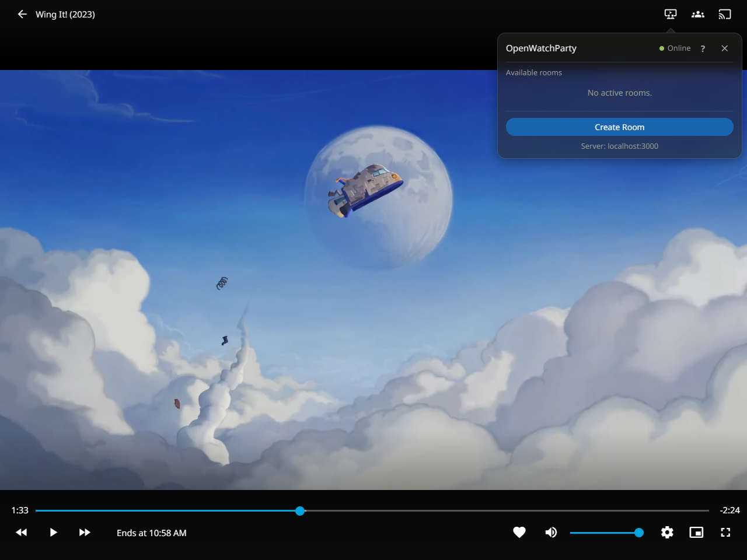Fast forward the video
Image resolution: width=747 pixels, height=560 pixels.
pyautogui.click(x=85, y=532)
